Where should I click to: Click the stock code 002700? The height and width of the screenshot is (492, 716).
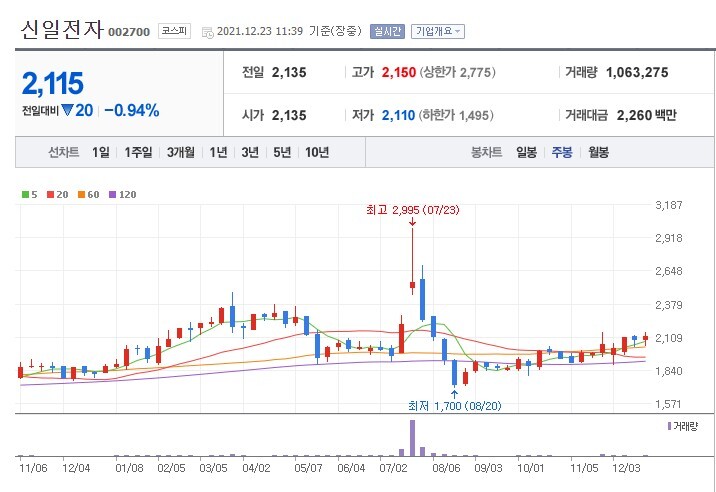pos(129,32)
